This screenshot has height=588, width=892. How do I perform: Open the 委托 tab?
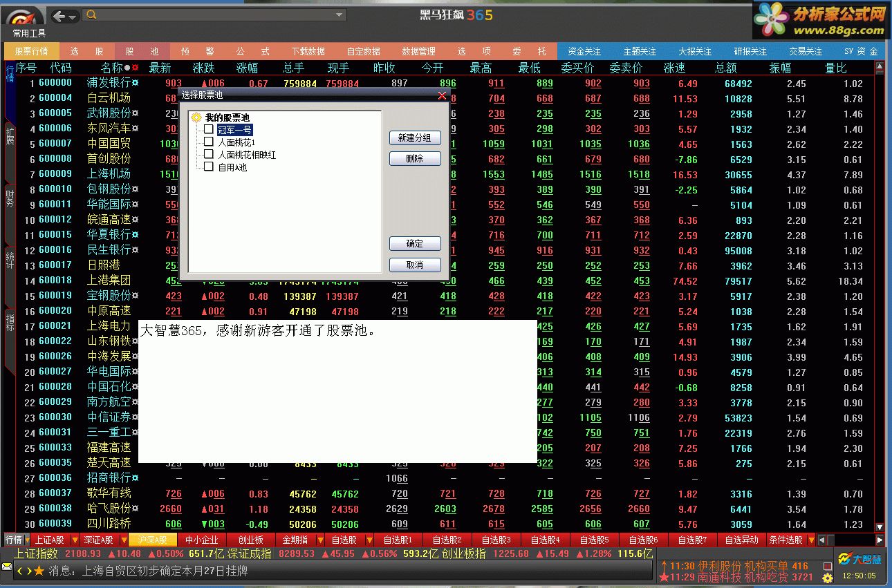[530, 51]
